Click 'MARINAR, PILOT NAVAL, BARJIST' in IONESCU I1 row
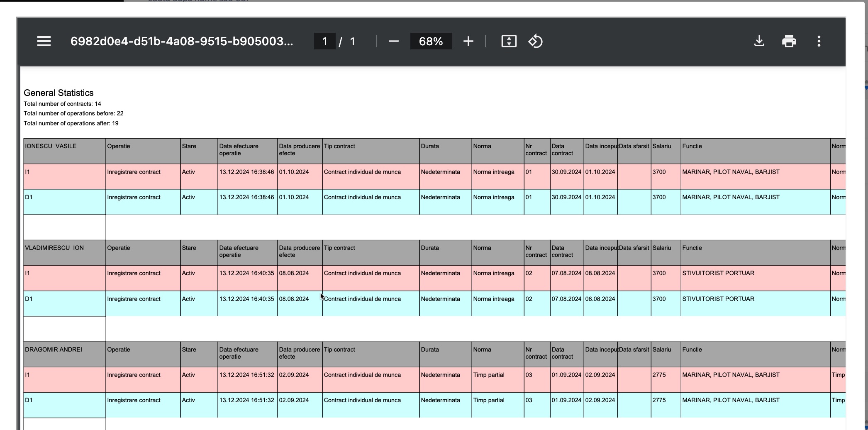The image size is (868, 430). click(731, 172)
